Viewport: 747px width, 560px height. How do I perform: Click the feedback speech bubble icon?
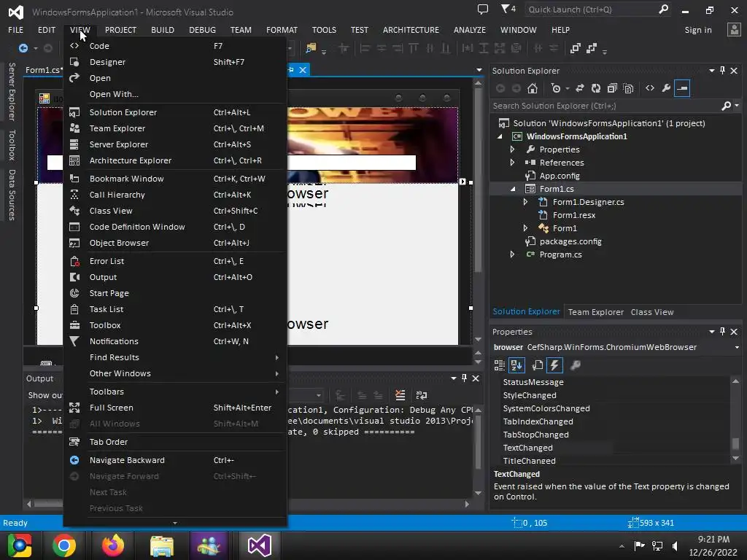pos(483,9)
